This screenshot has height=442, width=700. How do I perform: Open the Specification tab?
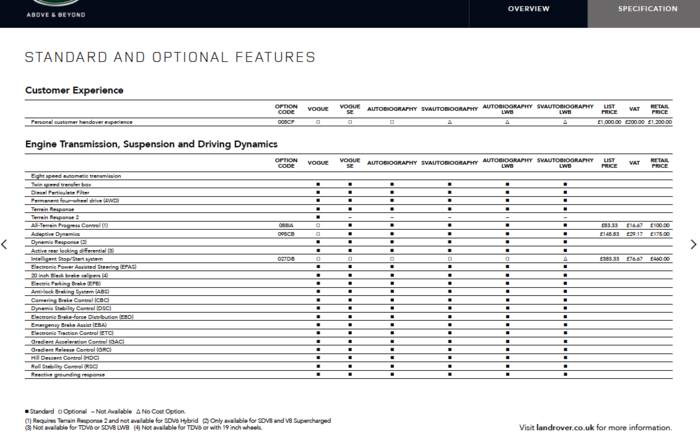[647, 9]
